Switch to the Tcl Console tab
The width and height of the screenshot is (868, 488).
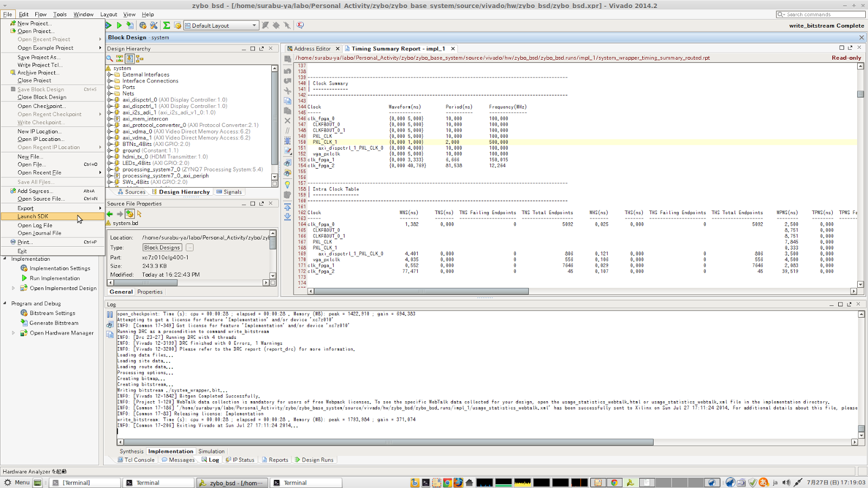pyautogui.click(x=137, y=460)
